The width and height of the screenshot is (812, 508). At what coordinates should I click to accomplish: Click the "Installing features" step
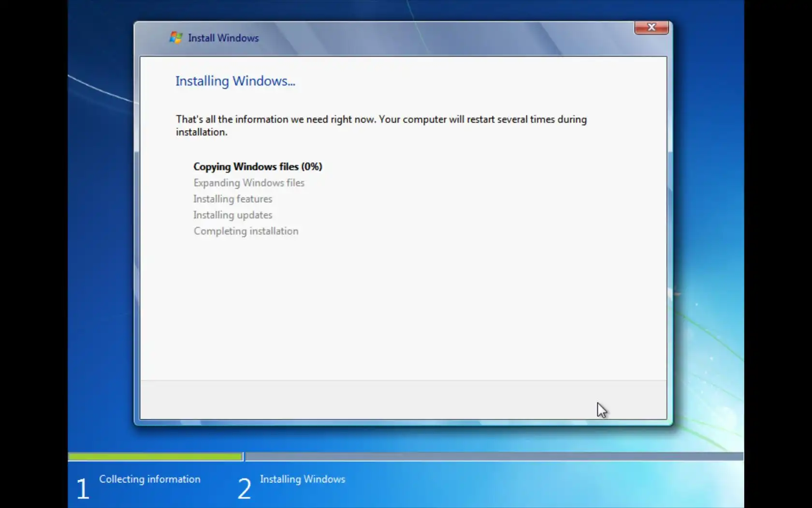pos(233,199)
